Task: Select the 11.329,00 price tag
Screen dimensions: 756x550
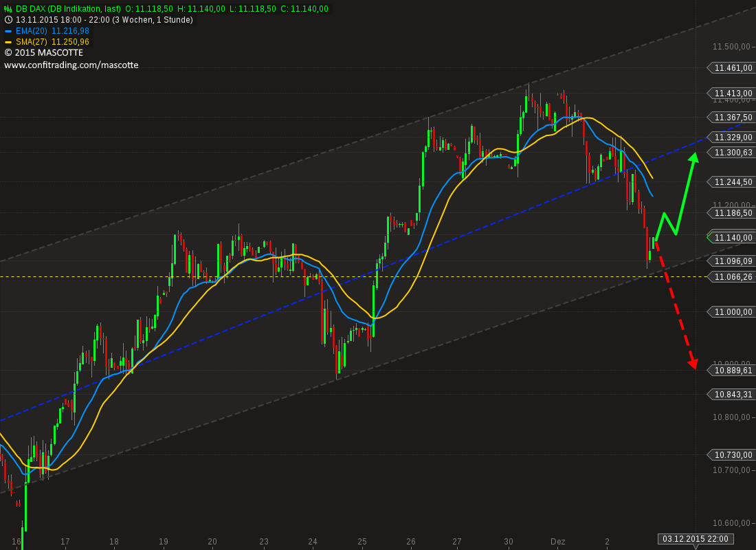Action: [x=731, y=137]
